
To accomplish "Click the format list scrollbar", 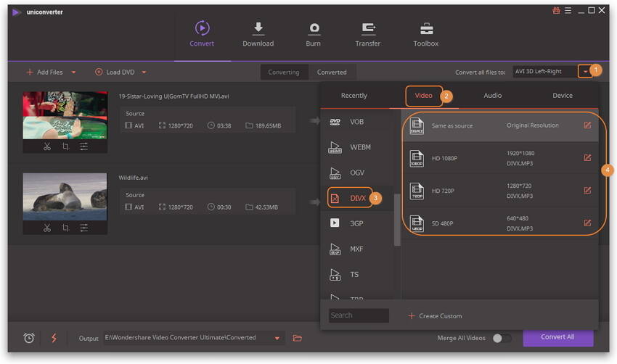I will pos(396,220).
